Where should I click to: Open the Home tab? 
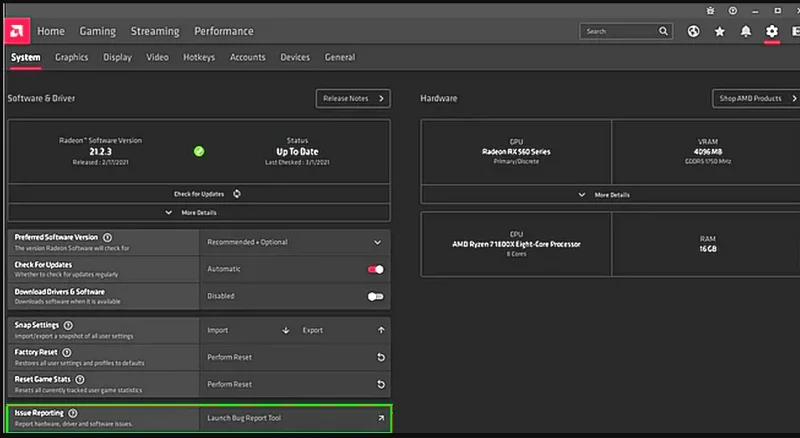pos(51,31)
